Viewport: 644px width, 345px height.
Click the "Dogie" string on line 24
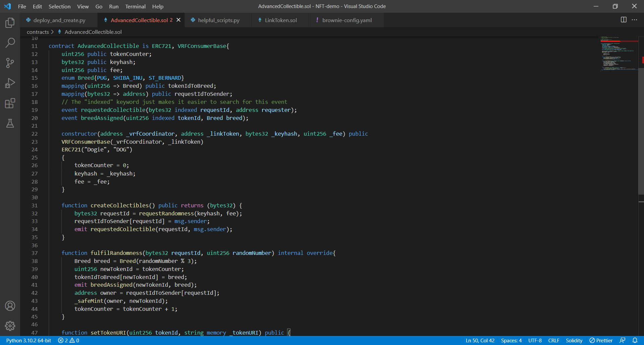[97, 149]
